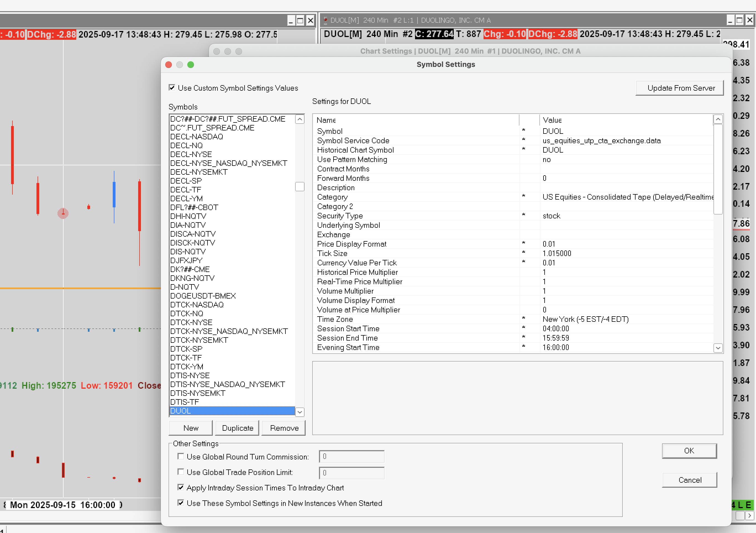Enable Use Global Round Turn Commission
This screenshot has height=533, width=756.
[x=180, y=456]
